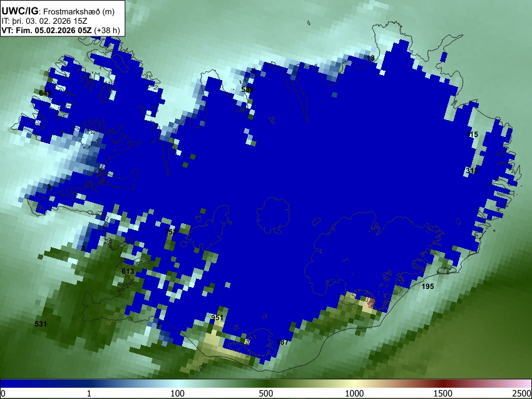Click the title text 'UWC/IG: Frostmarkshæð (m)'

[x=58, y=11]
